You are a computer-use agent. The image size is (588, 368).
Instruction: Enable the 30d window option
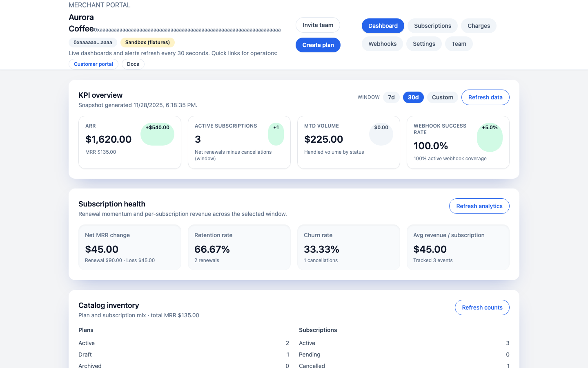click(x=413, y=97)
